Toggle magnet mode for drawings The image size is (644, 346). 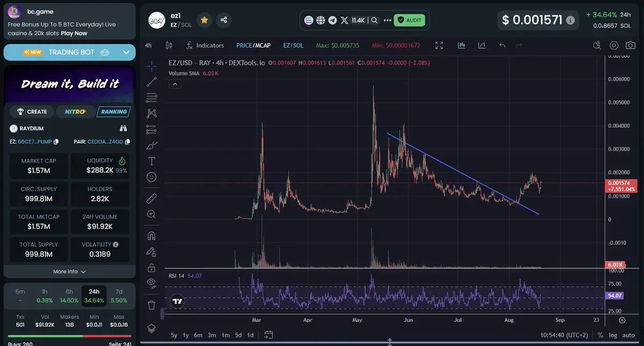coord(151,236)
